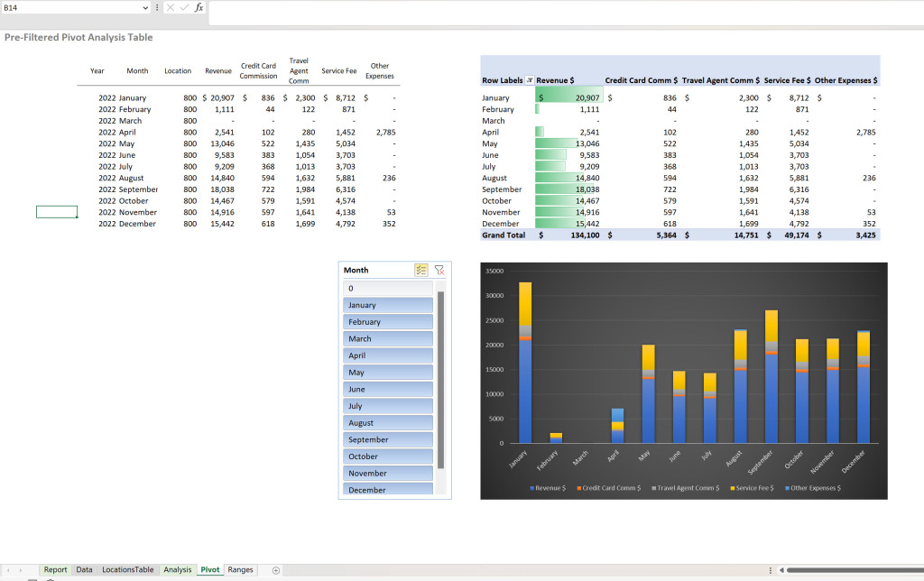Click the selected cell B14
This screenshot has width=924, height=581.
57,212
